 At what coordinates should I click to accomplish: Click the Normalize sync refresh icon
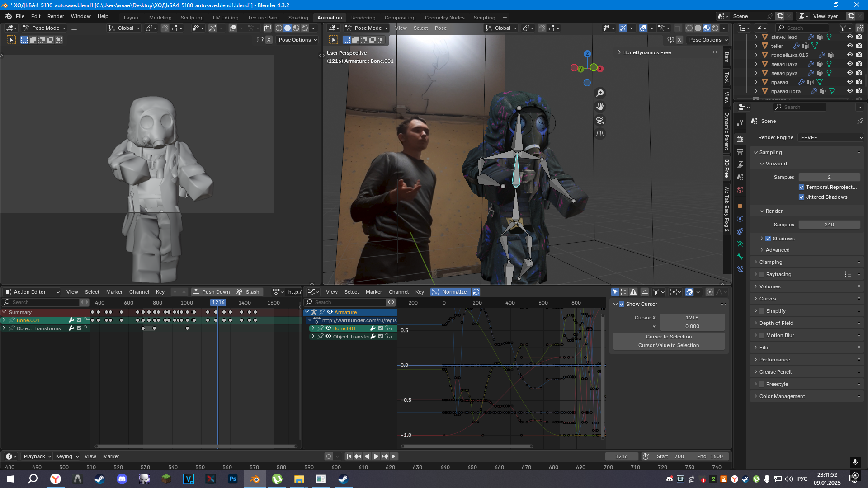(476, 292)
